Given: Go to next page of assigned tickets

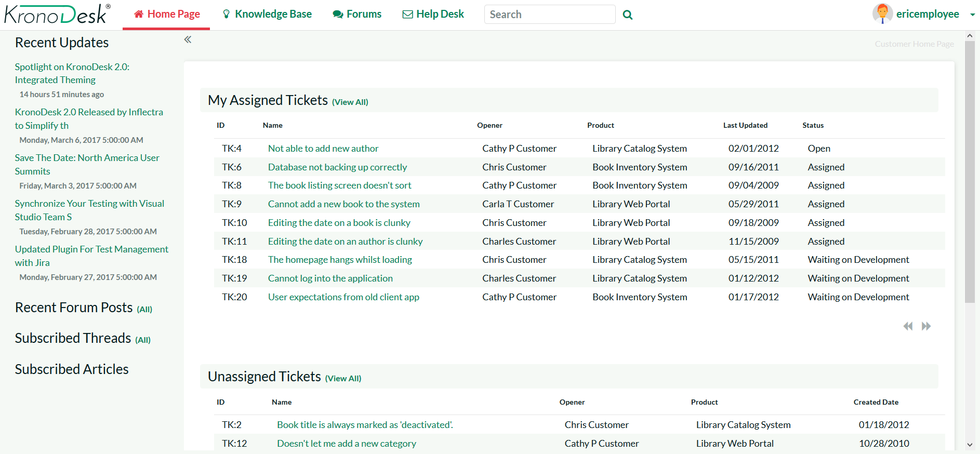Looking at the screenshot, I should coord(926,326).
